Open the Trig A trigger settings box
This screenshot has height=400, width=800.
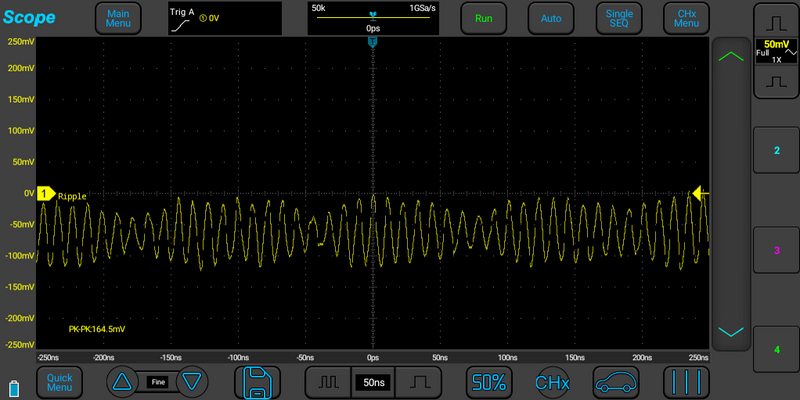click(225, 18)
